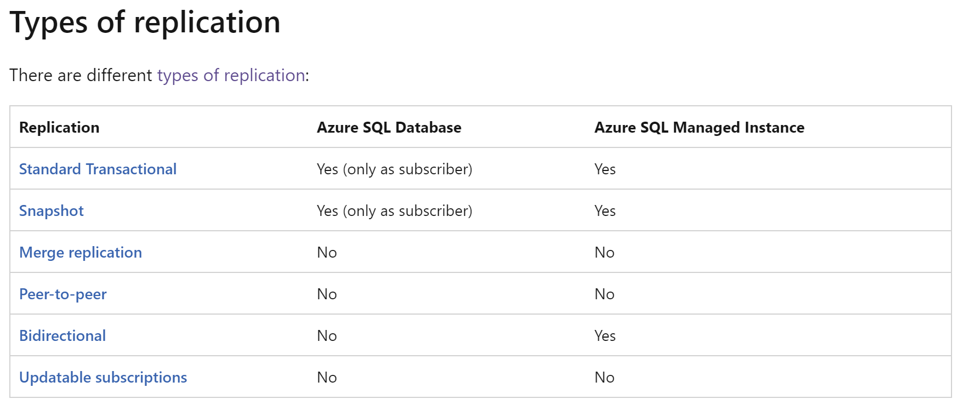Open the 'types of replication' link

point(231,75)
